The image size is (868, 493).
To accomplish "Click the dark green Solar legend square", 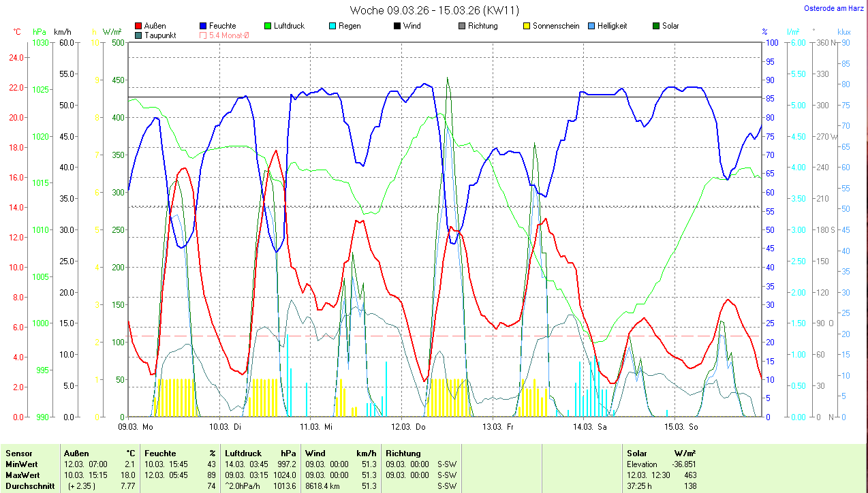I will (656, 26).
